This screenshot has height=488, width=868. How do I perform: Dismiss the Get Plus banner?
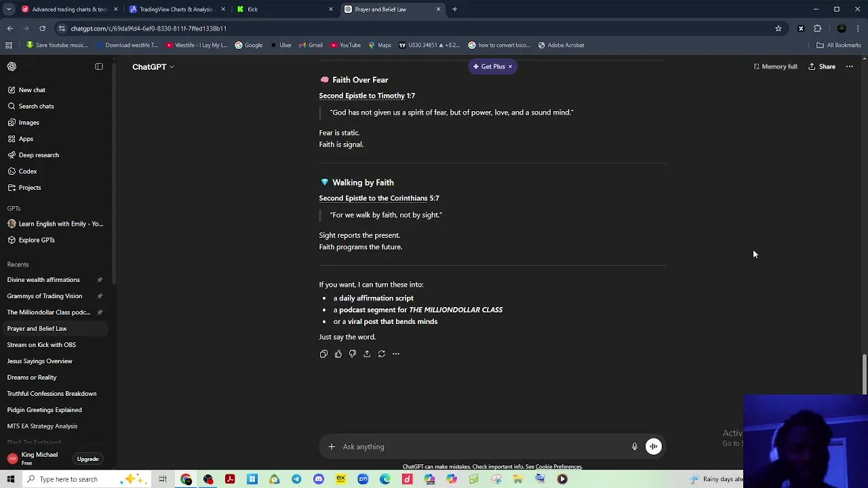click(x=510, y=66)
